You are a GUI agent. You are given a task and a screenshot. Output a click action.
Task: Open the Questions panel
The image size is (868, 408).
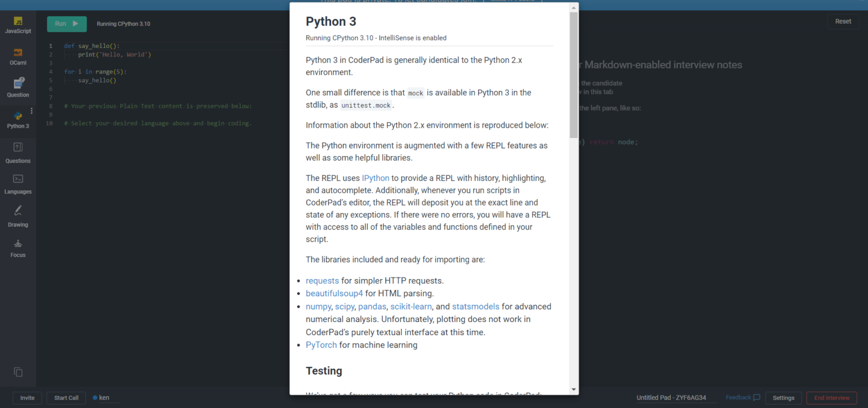tap(18, 151)
